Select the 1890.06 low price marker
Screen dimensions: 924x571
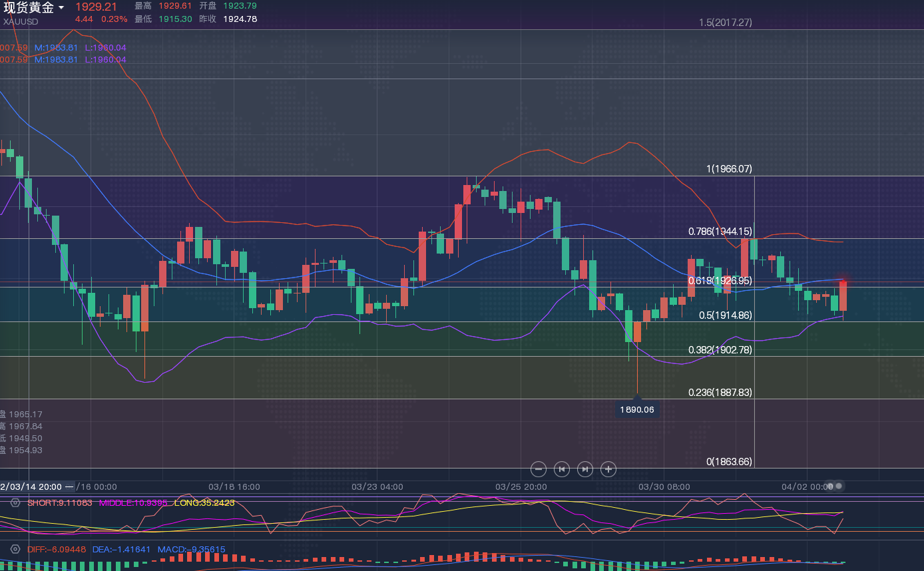(637, 409)
